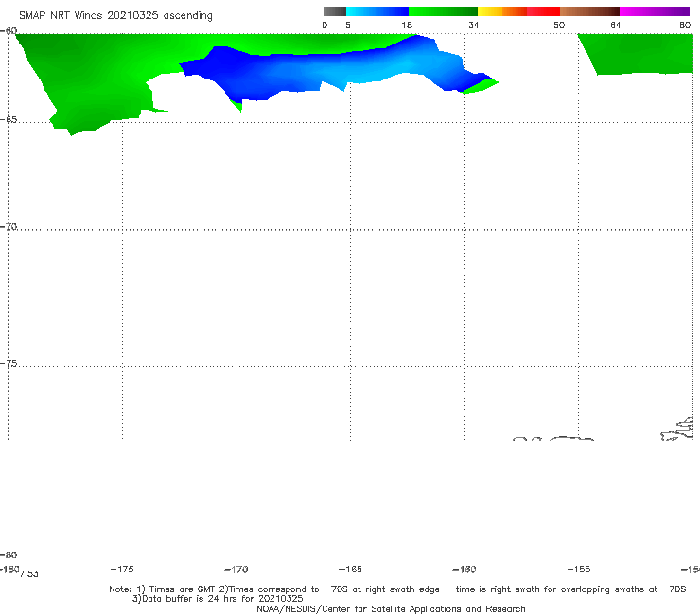The width and height of the screenshot is (700, 615).
Task: Click the colorbar tick label "50"
Action: (559, 25)
